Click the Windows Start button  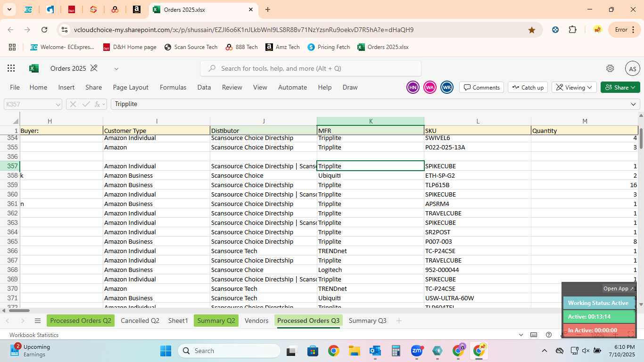coord(165,351)
